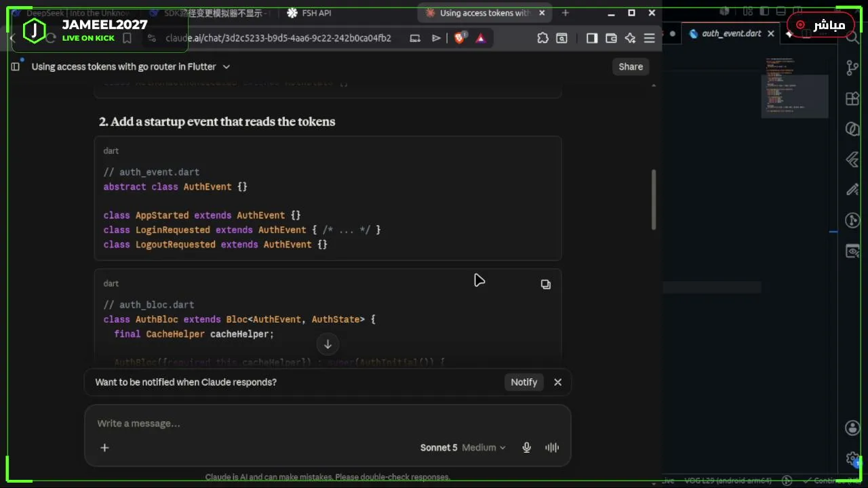Close auth_event.dart editor tab

coord(770,33)
